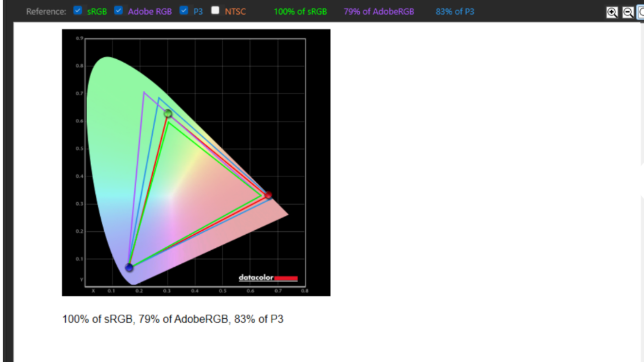
Task: Click the top vertex of the purple Adobe RGB triangle
Action: (144, 93)
